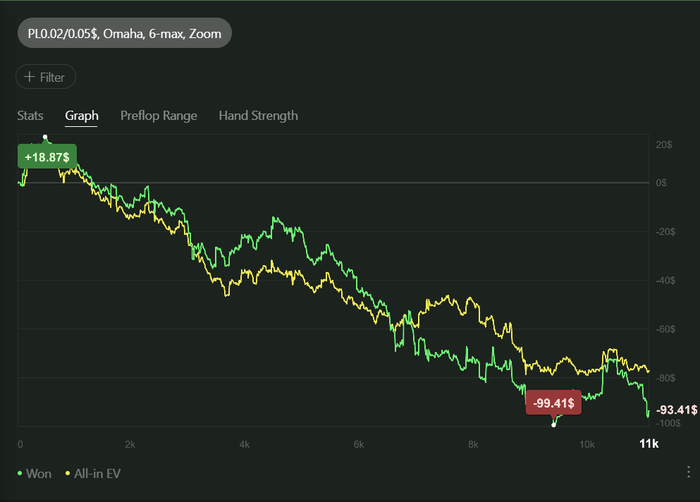Viewport: 700px width, 502px height.
Task: Click the white peak point on the graph
Action: pyautogui.click(x=45, y=137)
